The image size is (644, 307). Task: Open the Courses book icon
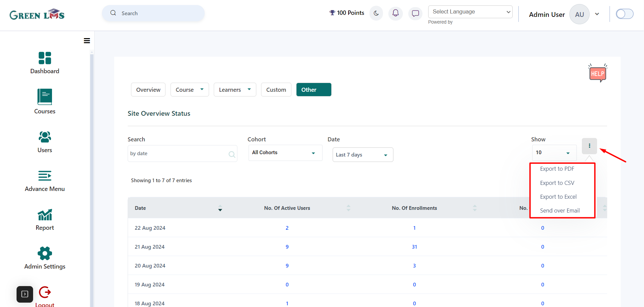pyautogui.click(x=45, y=97)
